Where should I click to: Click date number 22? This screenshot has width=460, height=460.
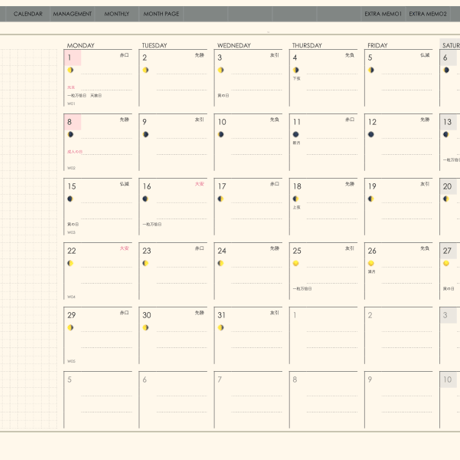tap(72, 251)
